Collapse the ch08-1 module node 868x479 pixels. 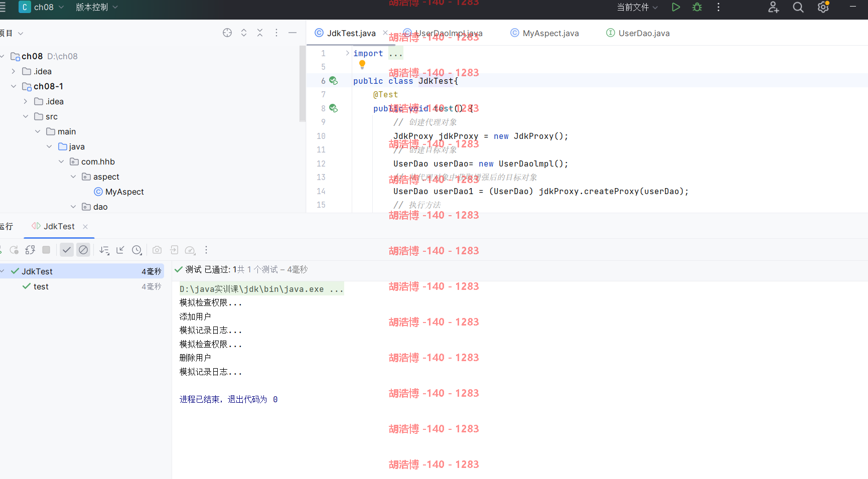[14, 86]
